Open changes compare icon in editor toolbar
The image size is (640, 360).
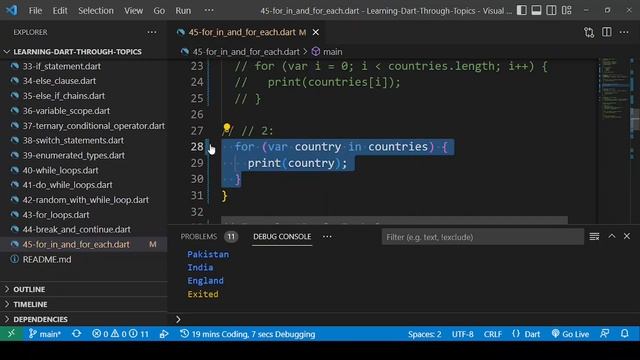point(589,32)
